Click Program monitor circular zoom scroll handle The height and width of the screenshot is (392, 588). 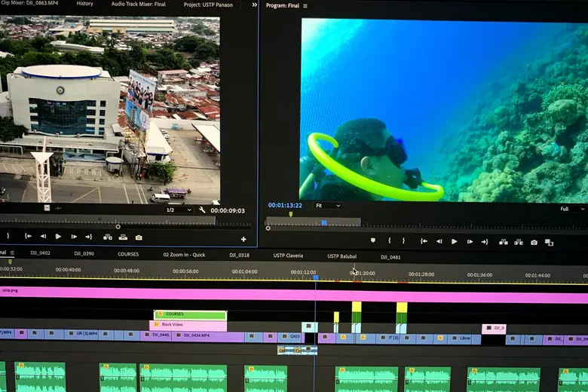pyautogui.click(x=268, y=228)
